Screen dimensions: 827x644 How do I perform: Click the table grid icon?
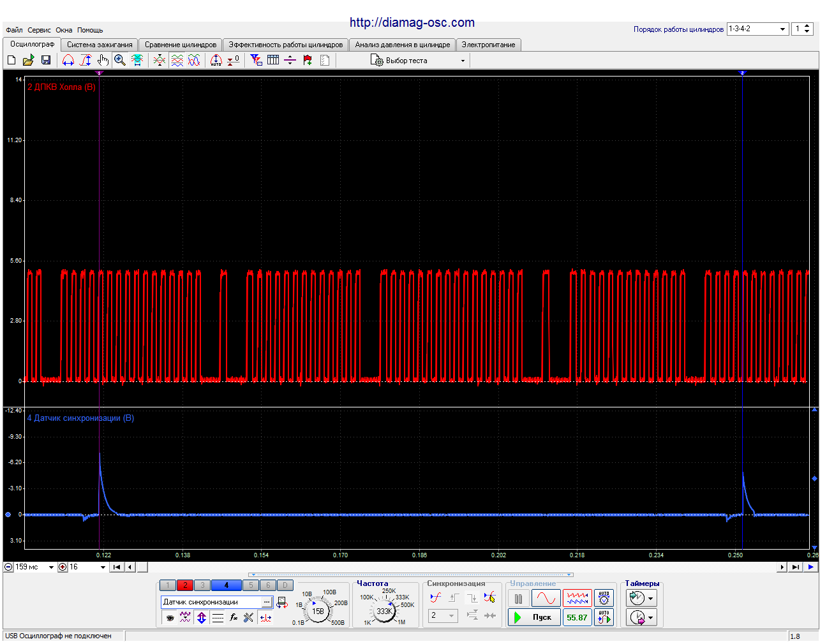[273, 60]
